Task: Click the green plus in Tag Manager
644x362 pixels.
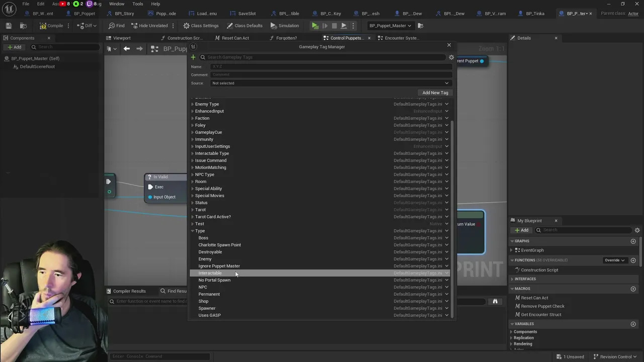Action: (193, 57)
